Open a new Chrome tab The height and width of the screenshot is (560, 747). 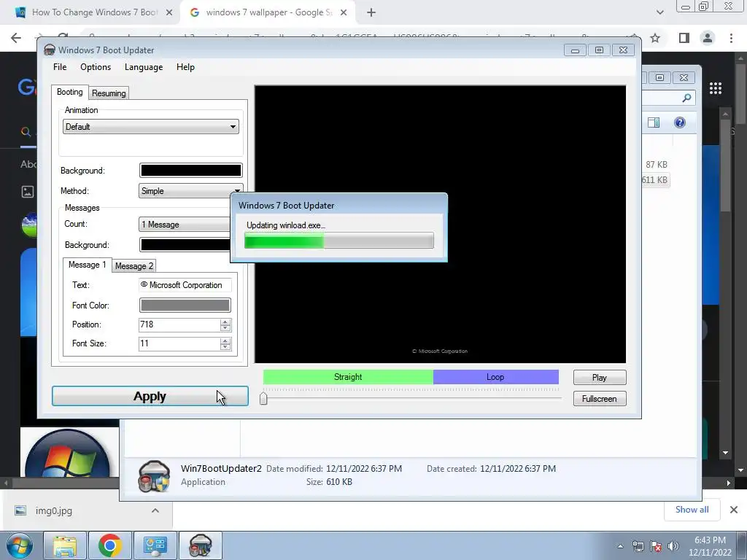371,12
